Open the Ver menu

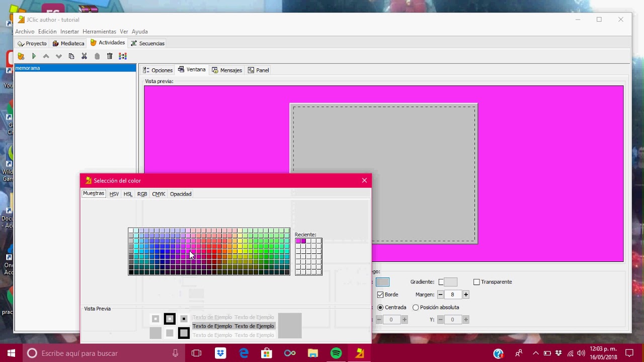(124, 32)
